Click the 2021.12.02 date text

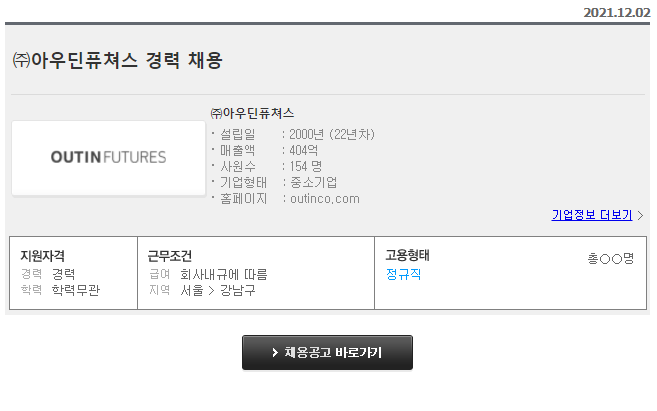tap(617, 13)
